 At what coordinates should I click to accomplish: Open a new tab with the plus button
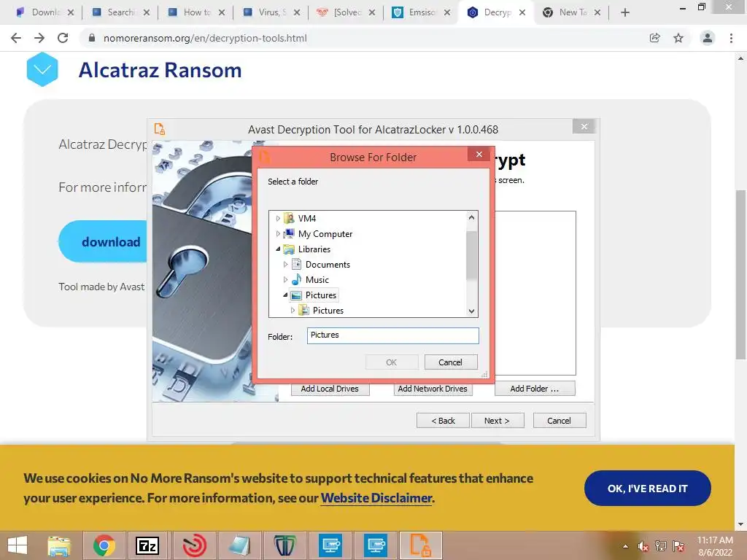point(625,12)
